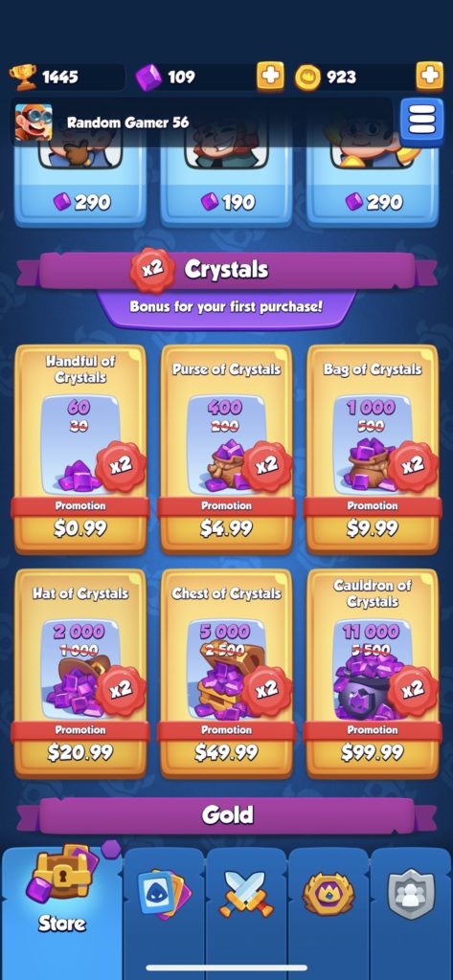Select the Cauldron of Crystals offer
The width and height of the screenshot is (453, 980).
(373, 674)
